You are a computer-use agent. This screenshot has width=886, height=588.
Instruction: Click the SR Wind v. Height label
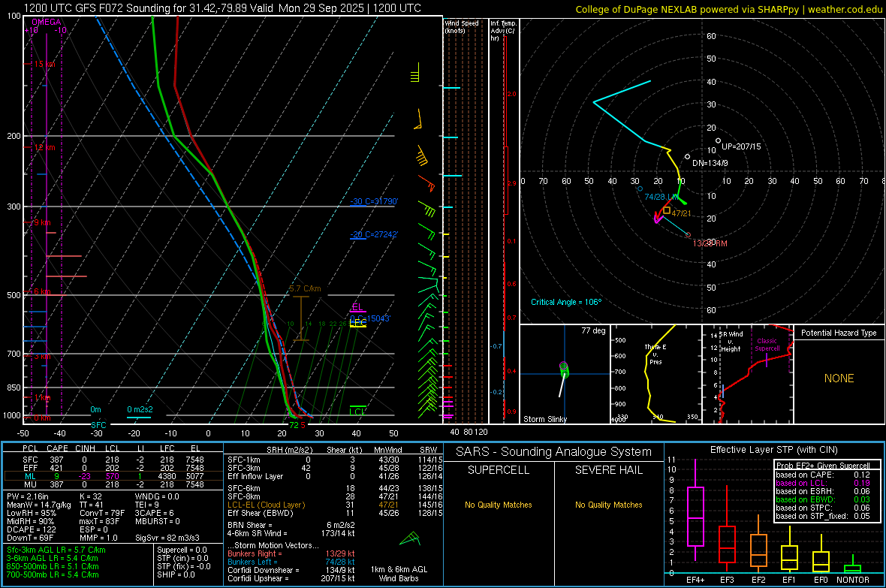(731, 342)
